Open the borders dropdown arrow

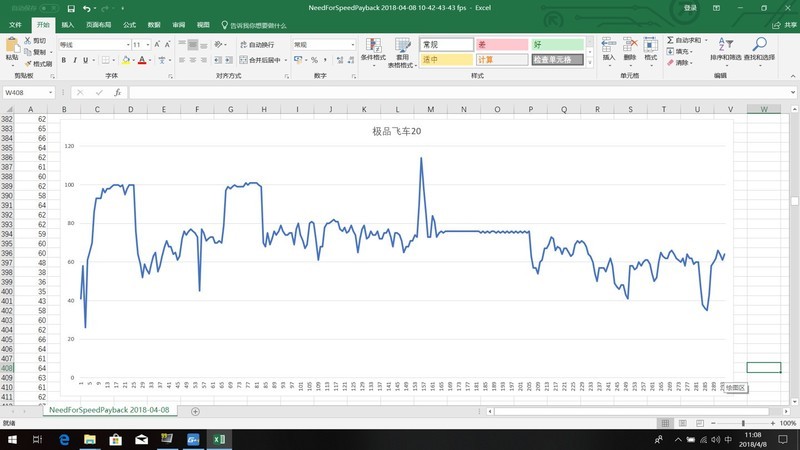click(113, 60)
